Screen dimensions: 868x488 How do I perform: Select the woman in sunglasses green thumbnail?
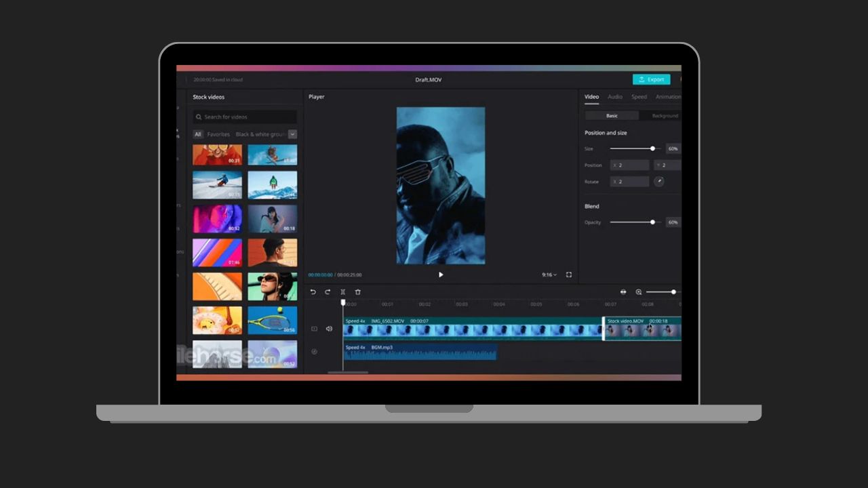click(x=272, y=286)
